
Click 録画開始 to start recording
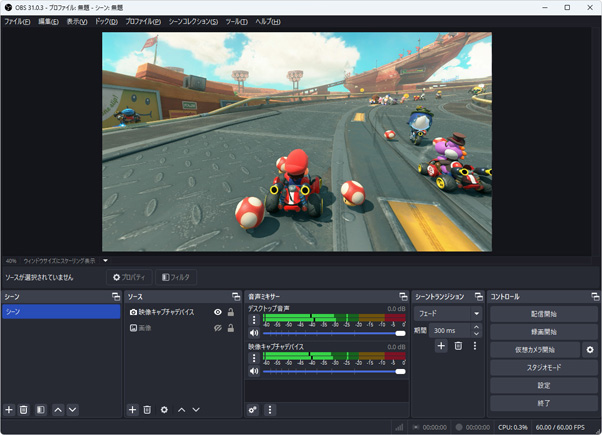[544, 332]
